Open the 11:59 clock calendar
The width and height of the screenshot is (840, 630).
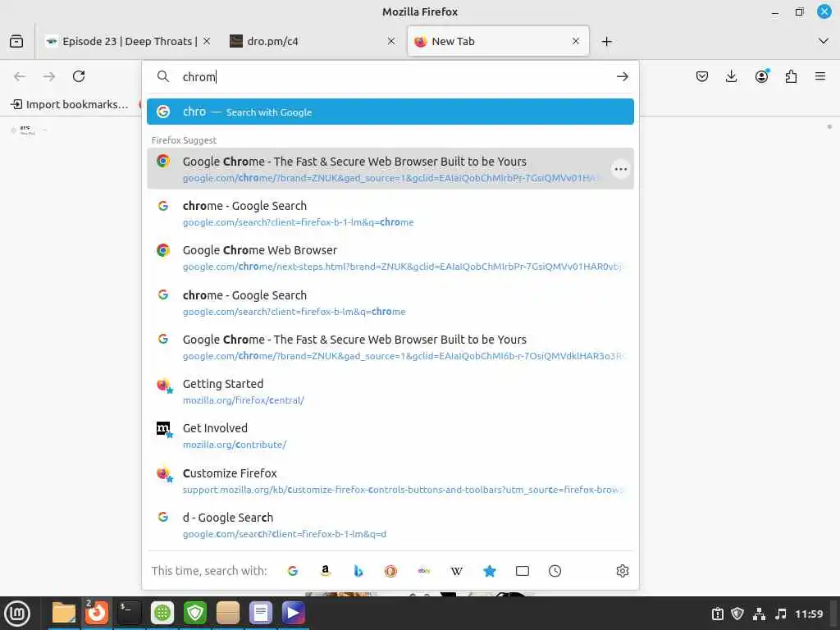pyautogui.click(x=809, y=614)
